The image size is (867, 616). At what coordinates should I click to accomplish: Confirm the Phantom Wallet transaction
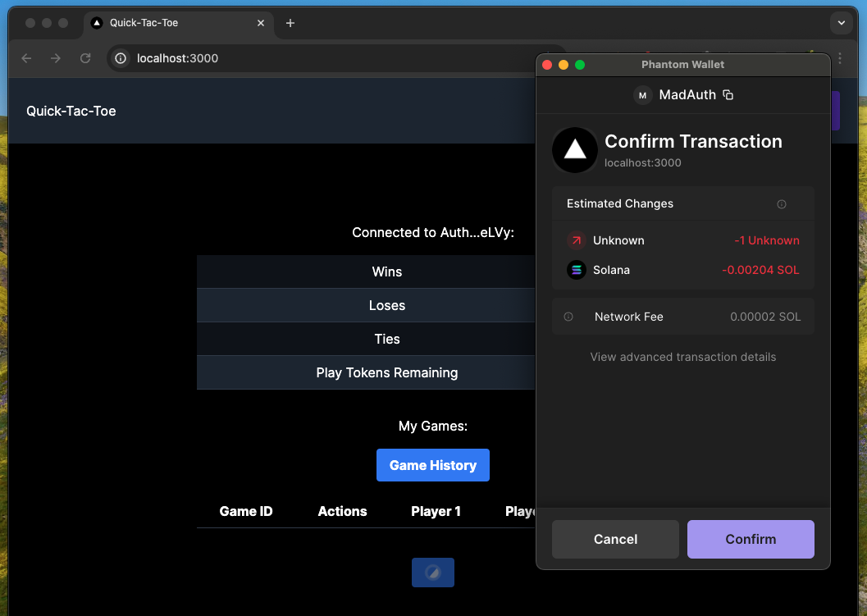(x=751, y=539)
